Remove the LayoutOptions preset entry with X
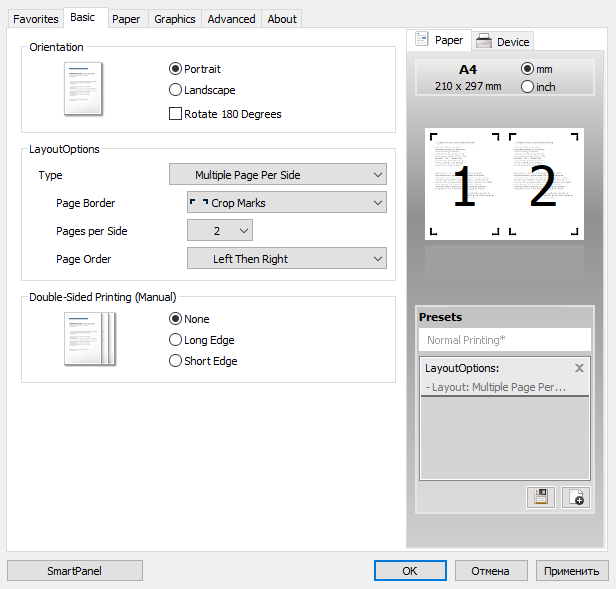The width and height of the screenshot is (616, 589). click(x=579, y=368)
